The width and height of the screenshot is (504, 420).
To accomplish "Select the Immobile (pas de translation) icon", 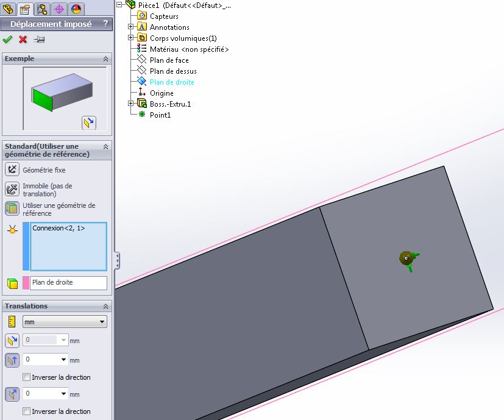I will [x=12, y=189].
